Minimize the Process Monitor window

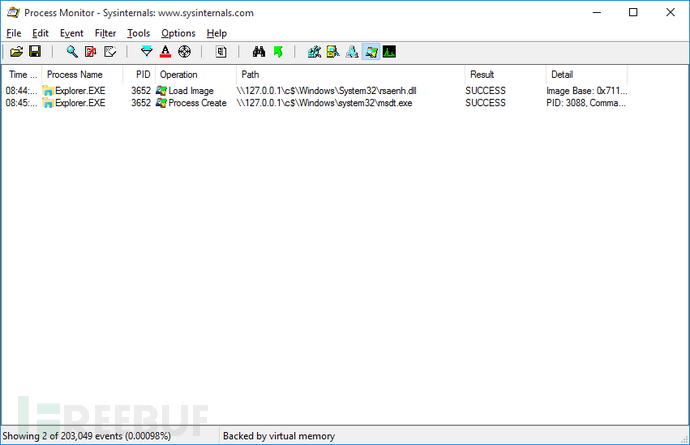[x=597, y=12]
